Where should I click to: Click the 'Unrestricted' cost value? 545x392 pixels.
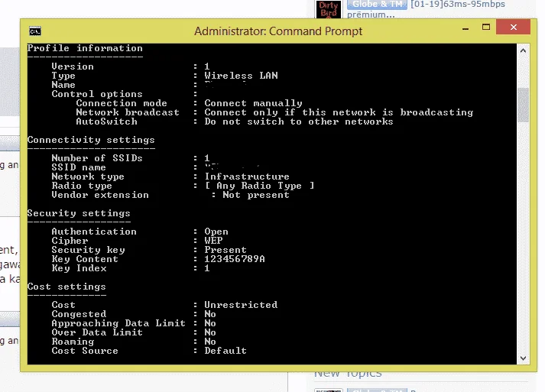(x=241, y=305)
